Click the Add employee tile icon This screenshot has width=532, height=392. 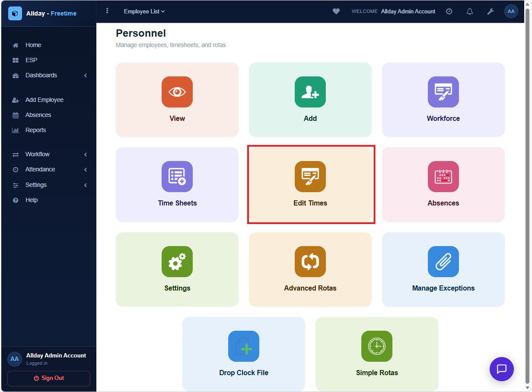(310, 92)
